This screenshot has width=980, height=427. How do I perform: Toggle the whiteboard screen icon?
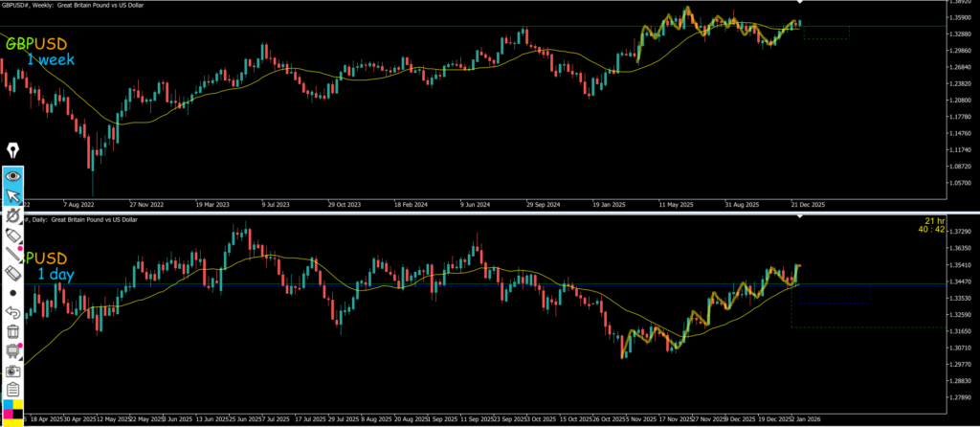click(13, 351)
